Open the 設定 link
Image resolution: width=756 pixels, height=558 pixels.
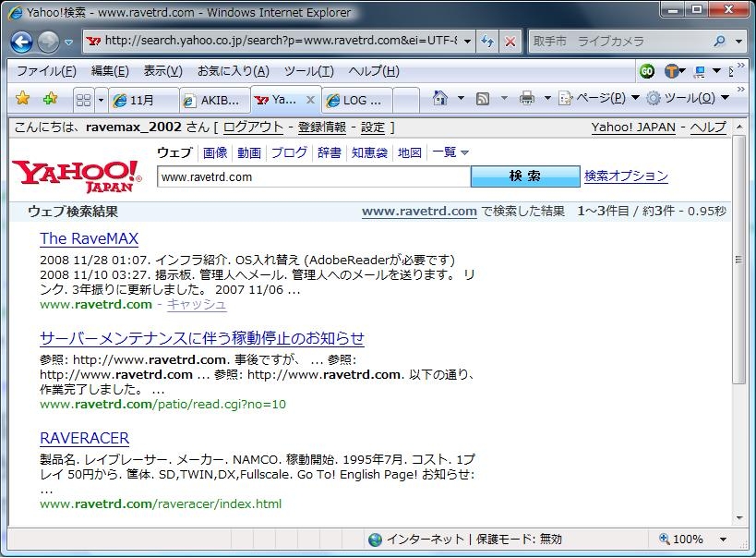point(373,127)
